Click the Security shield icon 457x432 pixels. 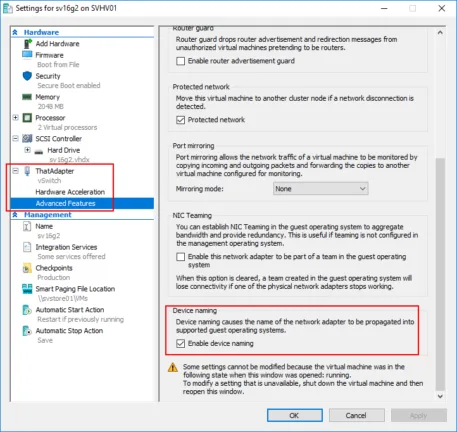[27, 76]
